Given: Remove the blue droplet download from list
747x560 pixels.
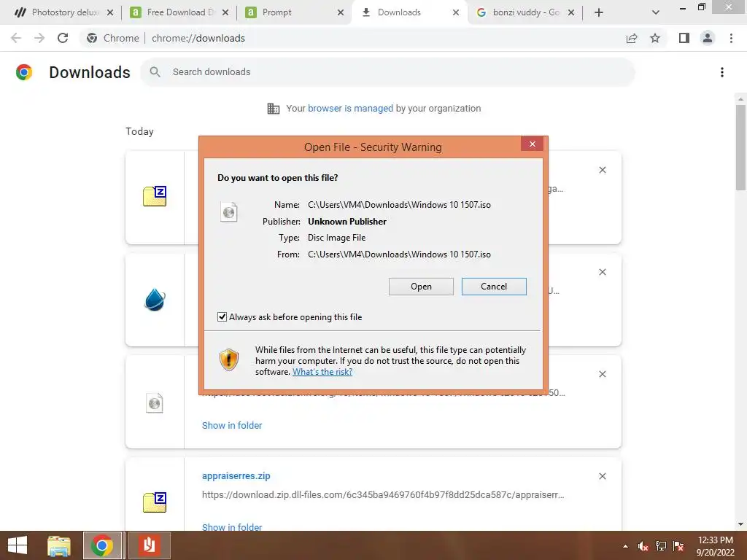Looking at the screenshot, I should 602,272.
